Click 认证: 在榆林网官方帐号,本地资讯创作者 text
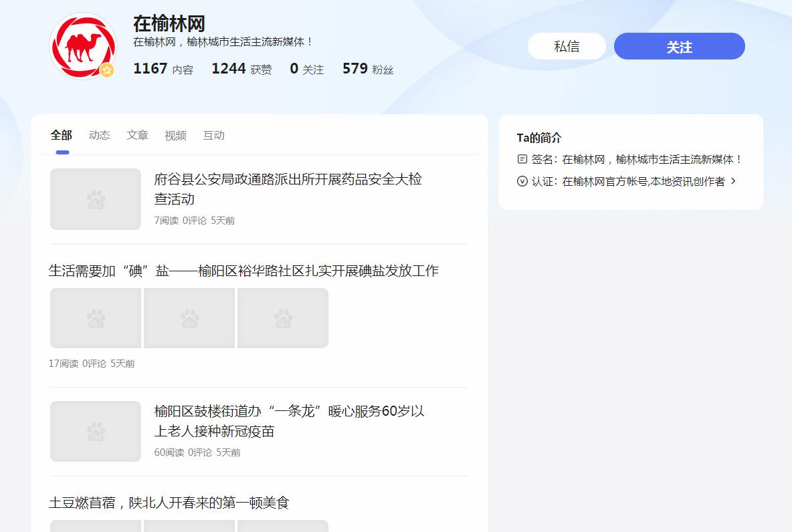Image resolution: width=792 pixels, height=532 pixels. click(628, 181)
